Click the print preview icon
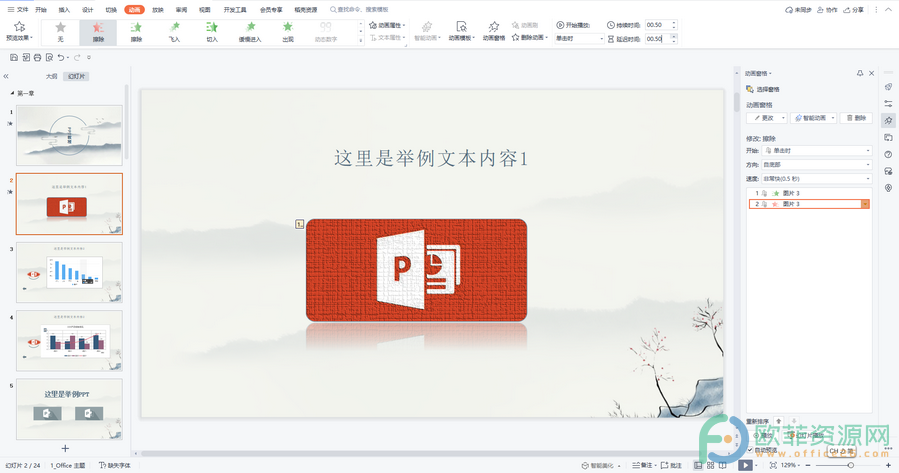 click(49, 57)
